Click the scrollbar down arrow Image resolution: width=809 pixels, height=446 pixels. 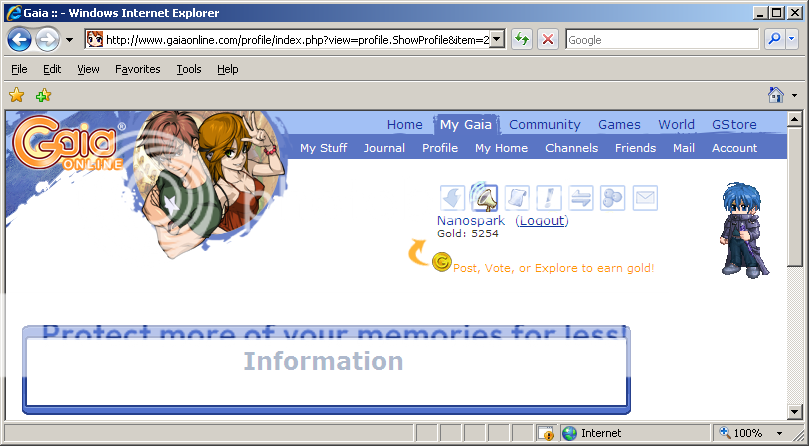tap(795, 411)
